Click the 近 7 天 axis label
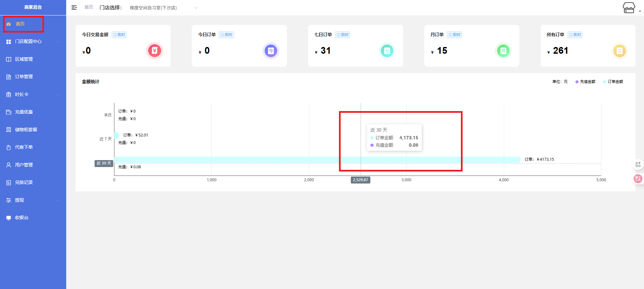Image resolution: width=644 pixels, height=289 pixels. (x=105, y=139)
